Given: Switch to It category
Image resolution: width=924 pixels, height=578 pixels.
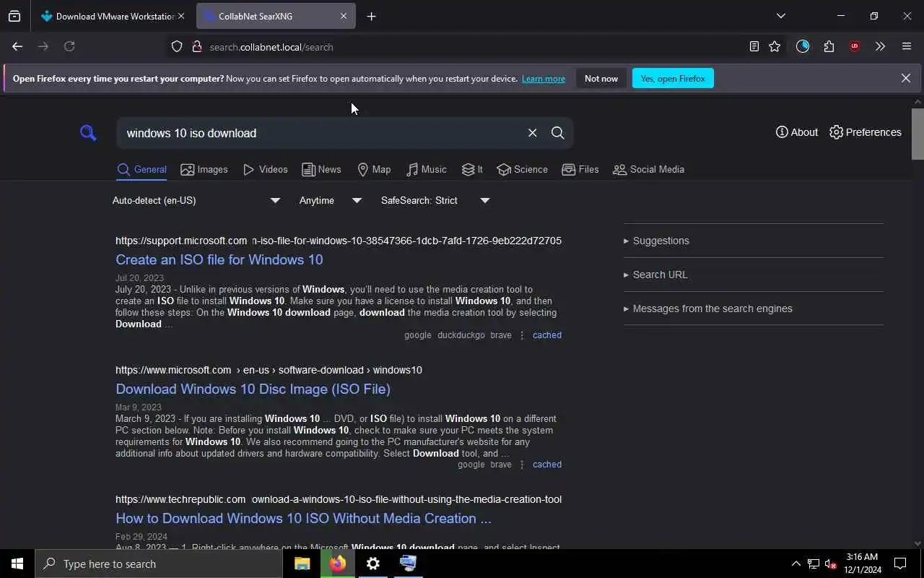Looking at the screenshot, I should 472,170.
